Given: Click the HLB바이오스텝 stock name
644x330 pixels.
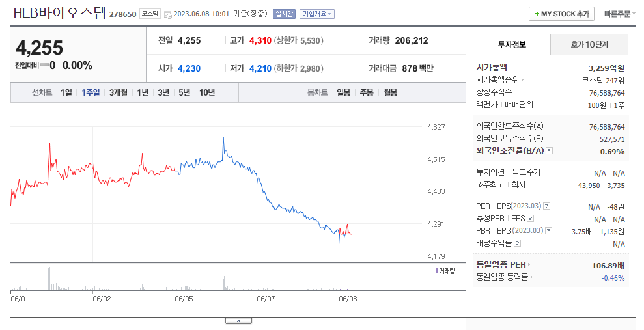Looking at the screenshot, I should click(x=59, y=13).
